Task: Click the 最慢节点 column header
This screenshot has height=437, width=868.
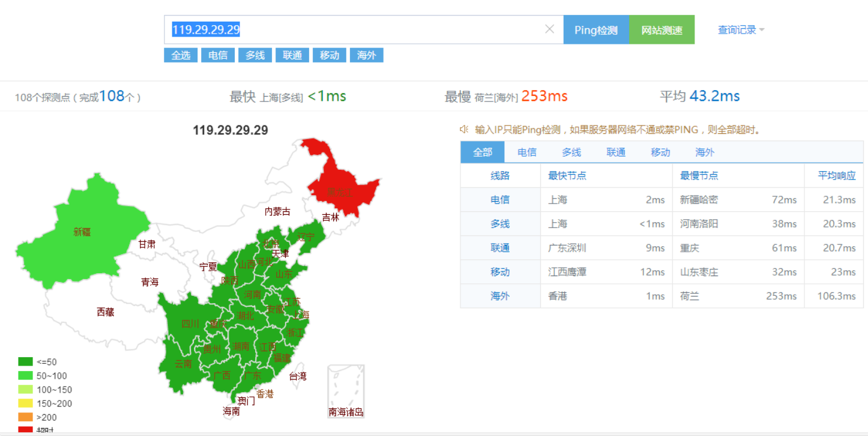Action: 699,176
